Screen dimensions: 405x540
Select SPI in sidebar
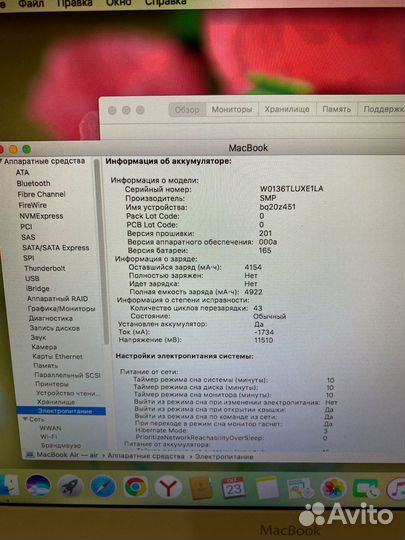pyautogui.click(x=29, y=258)
